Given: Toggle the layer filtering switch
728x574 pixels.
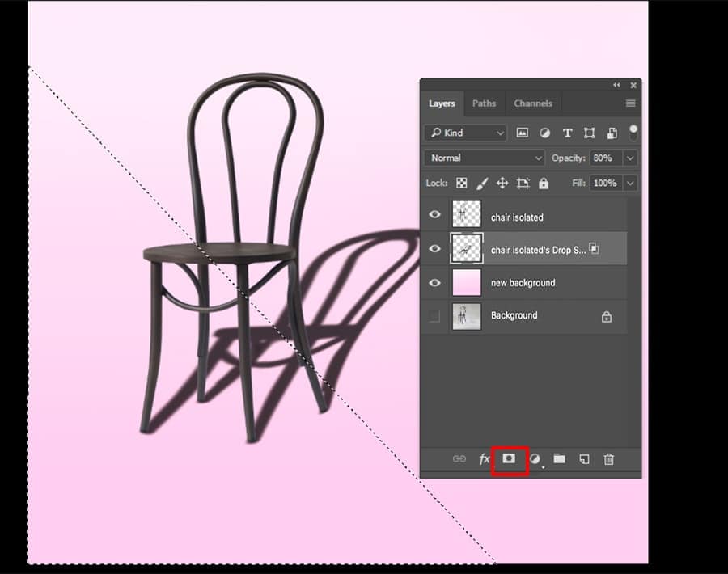Looking at the screenshot, I should (633, 133).
